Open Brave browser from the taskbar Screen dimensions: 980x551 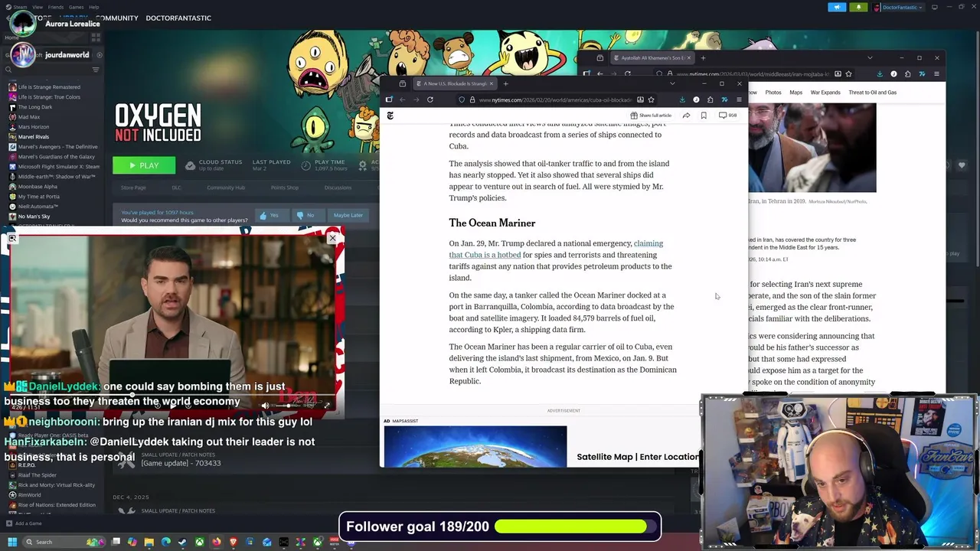tap(234, 542)
